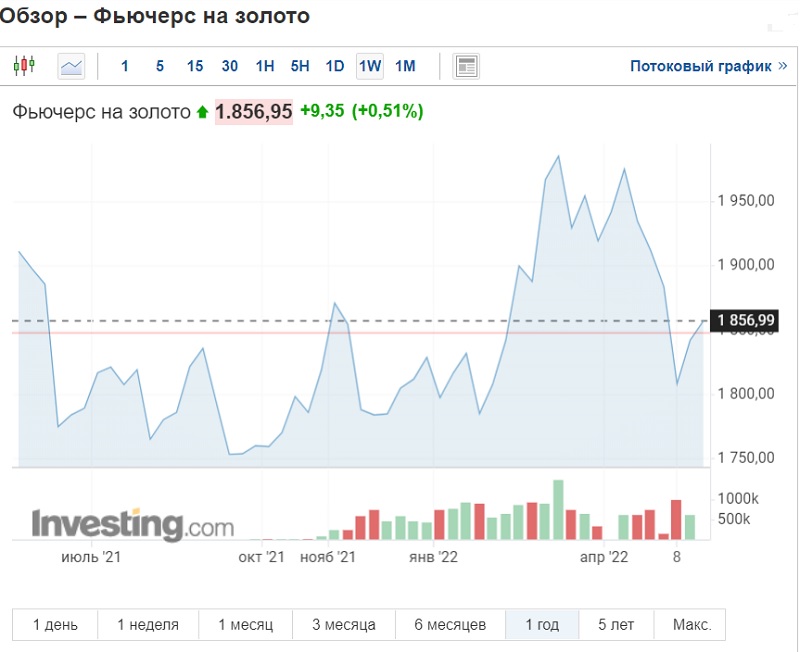Click the Investing.com logo watermark

[x=132, y=523]
